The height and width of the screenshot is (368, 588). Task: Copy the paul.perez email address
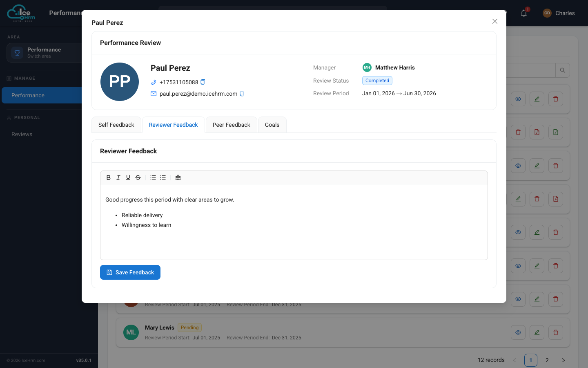(242, 94)
